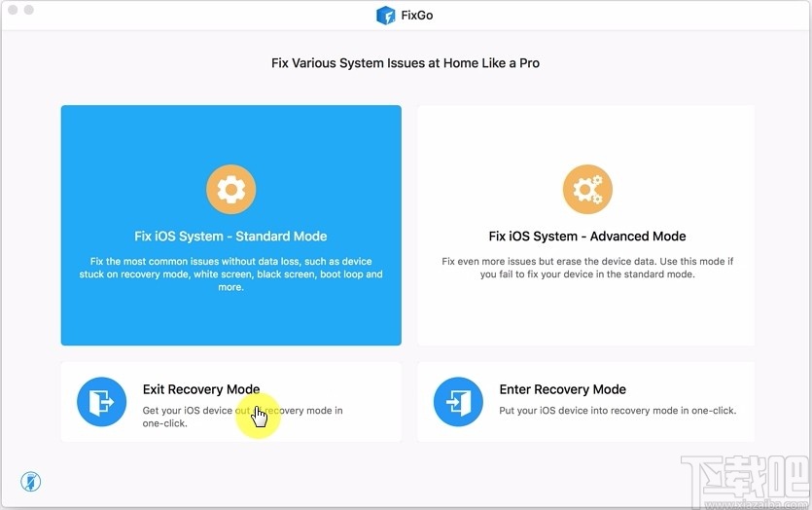The height and width of the screenshot is (510, 812).
Task: Click the 'Fix Various System Issues' heading
Action: click(x=406, y=63)
